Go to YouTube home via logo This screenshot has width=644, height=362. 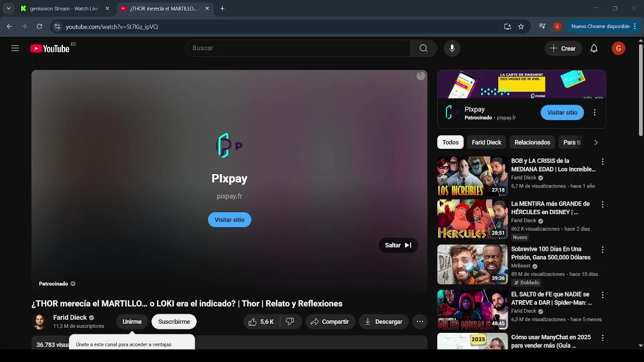49,48
